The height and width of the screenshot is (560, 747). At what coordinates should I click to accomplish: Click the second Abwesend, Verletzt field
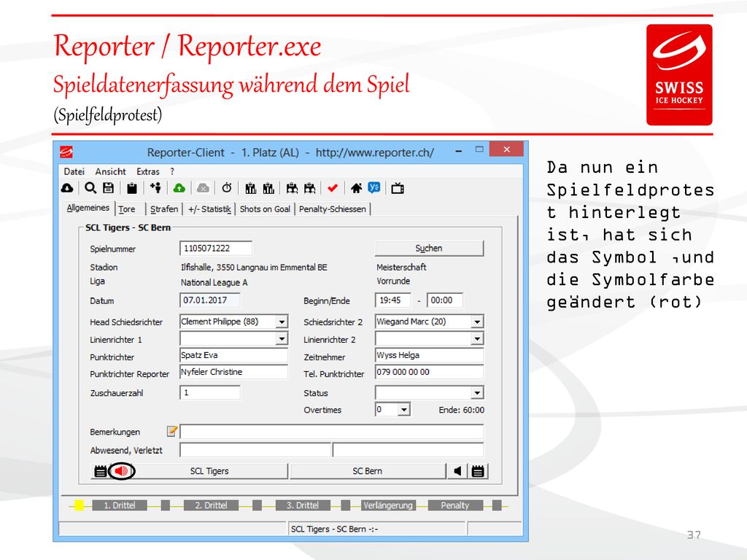[409, 450]
